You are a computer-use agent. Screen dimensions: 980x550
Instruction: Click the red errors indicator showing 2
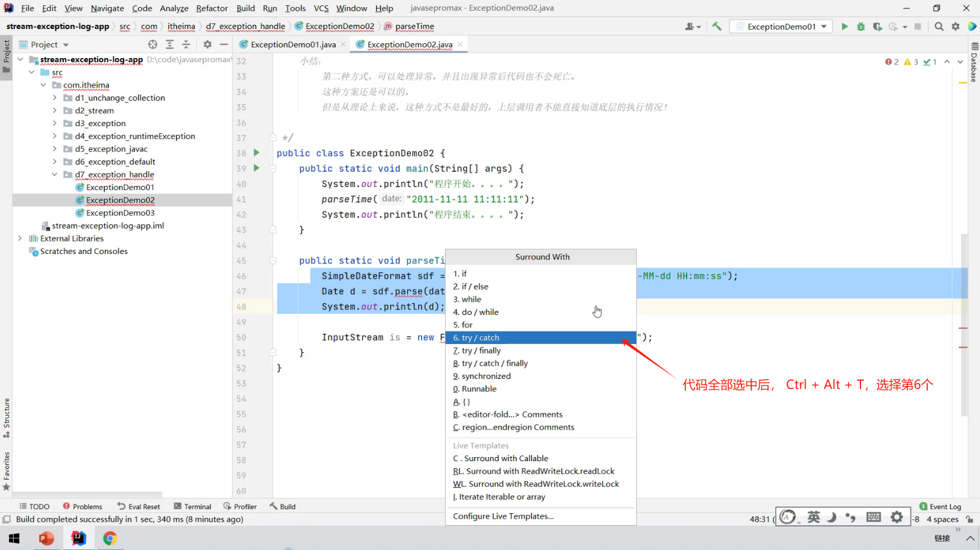point(892,62)
